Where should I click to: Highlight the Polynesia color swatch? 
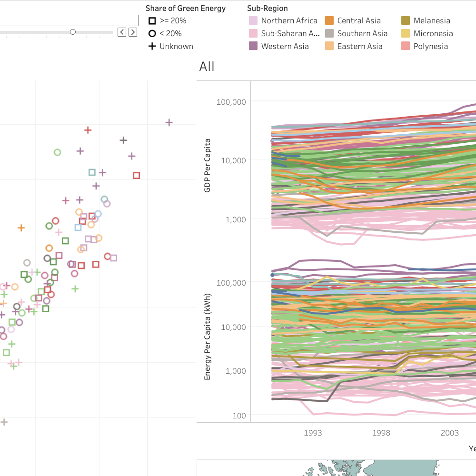pos(406,46)
